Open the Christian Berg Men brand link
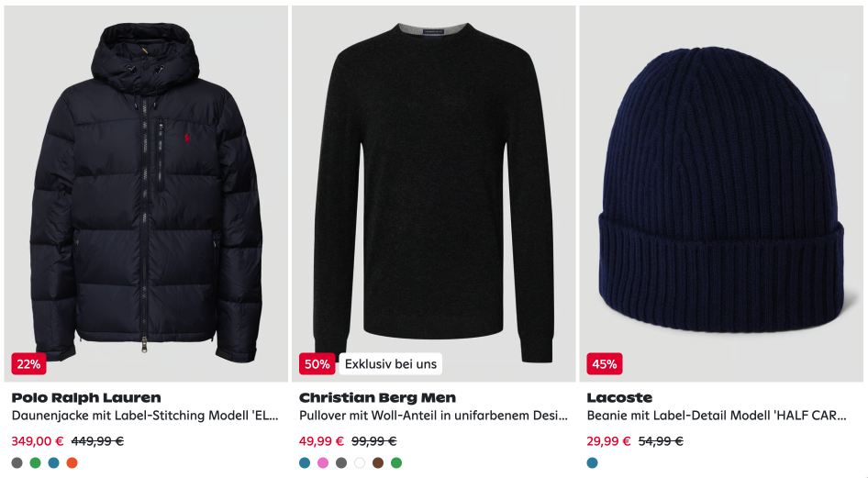The height and width of the screenshot is (478, 868). coord(377,398)
